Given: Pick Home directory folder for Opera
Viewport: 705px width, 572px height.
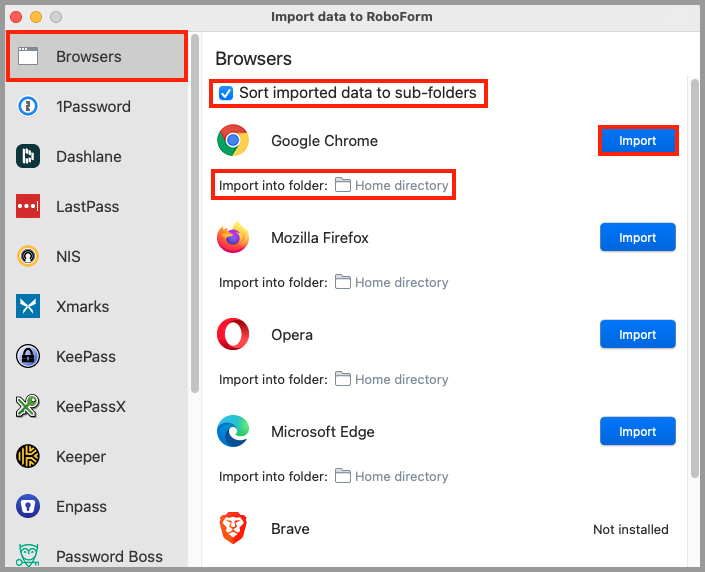Looking at the screenshot, I should coord(391,380).
